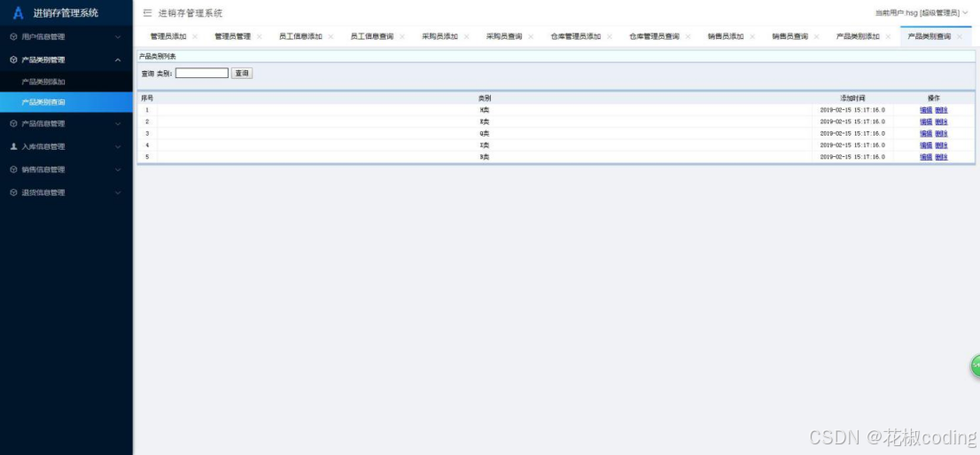Expand the 退货信息管理 menu chevron
The height and width of the screenshot is (455, 980).
pos(118,192)
